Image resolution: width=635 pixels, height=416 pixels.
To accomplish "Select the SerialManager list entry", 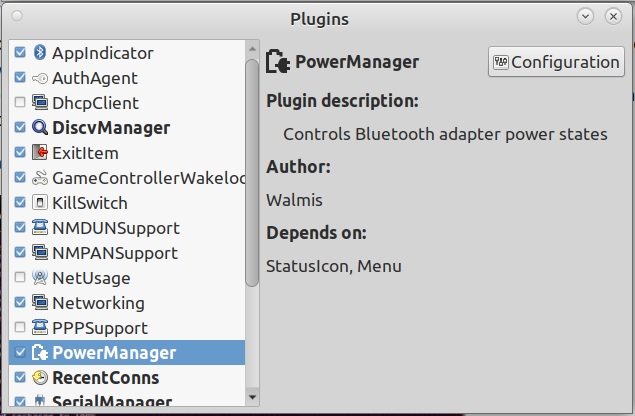I will (127, 399).
